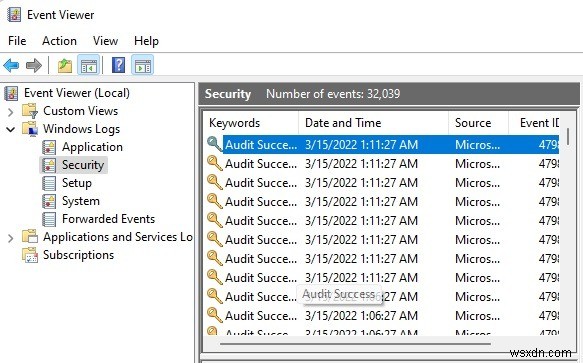Expand the Custom Views node
583x363 pixels.
point(11,112)
